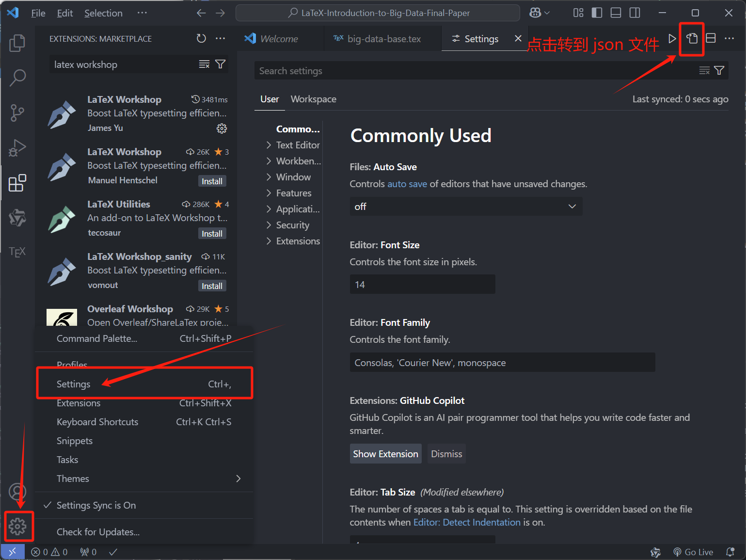Choose Settings from manage menu
Image resolution: width=746 pixels, height=560 pixels.
pyautogui.click(x=144, y=384)
